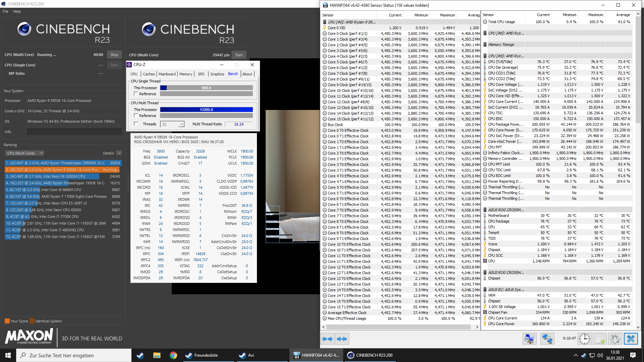Click the log file icon with green plus
644x362 pixels.
600,339
